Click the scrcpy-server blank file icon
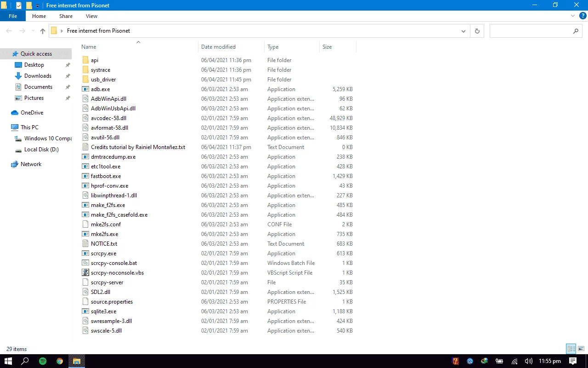 pos(85,282)
